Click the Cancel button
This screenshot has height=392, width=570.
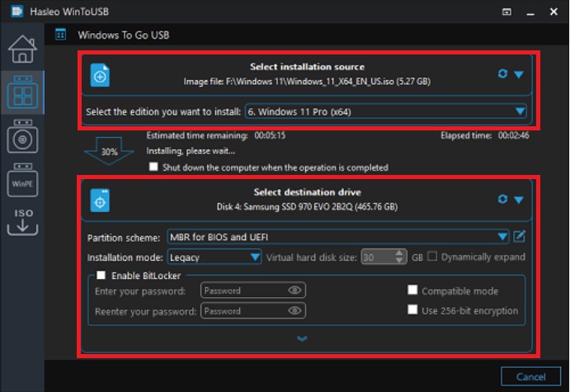(530, 376)
